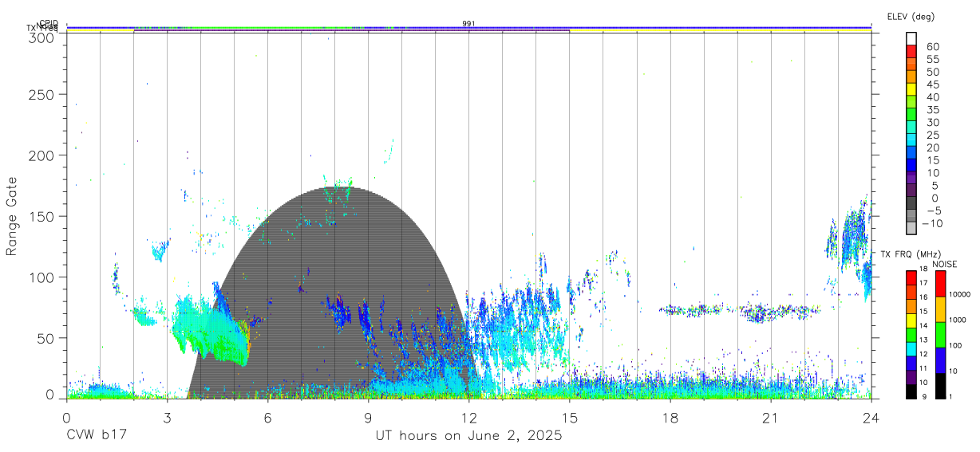
Task: Click the ELEV label 55
Action: 932,60
